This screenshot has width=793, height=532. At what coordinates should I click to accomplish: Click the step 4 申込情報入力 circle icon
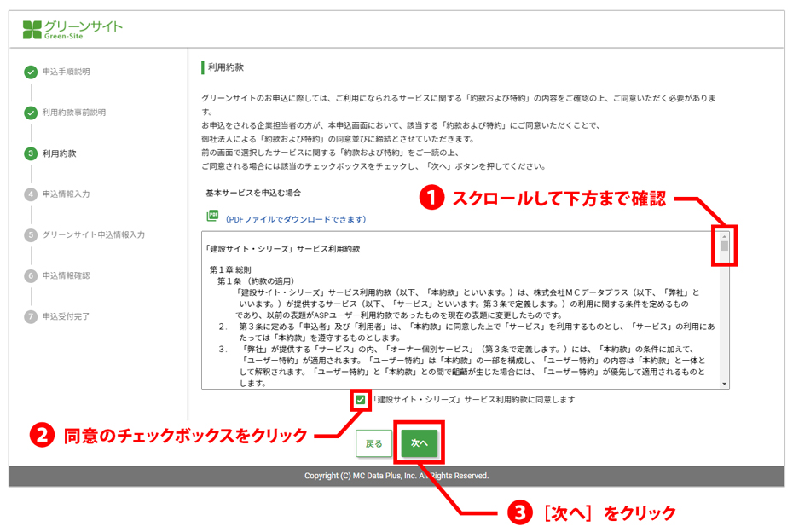(31, 194)
